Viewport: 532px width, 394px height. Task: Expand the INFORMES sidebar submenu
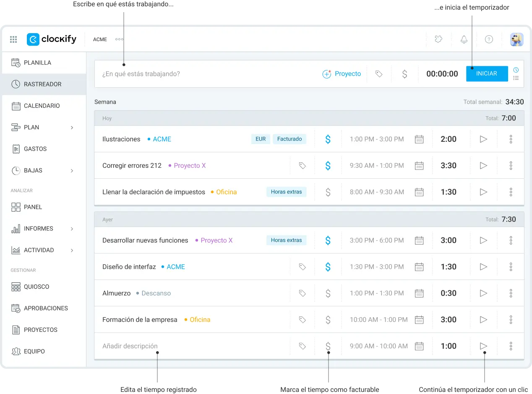pyautogui.click(x=72, y=229)
